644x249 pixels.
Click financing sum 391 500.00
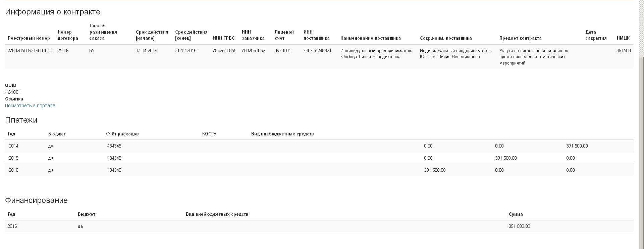[519, 226]
